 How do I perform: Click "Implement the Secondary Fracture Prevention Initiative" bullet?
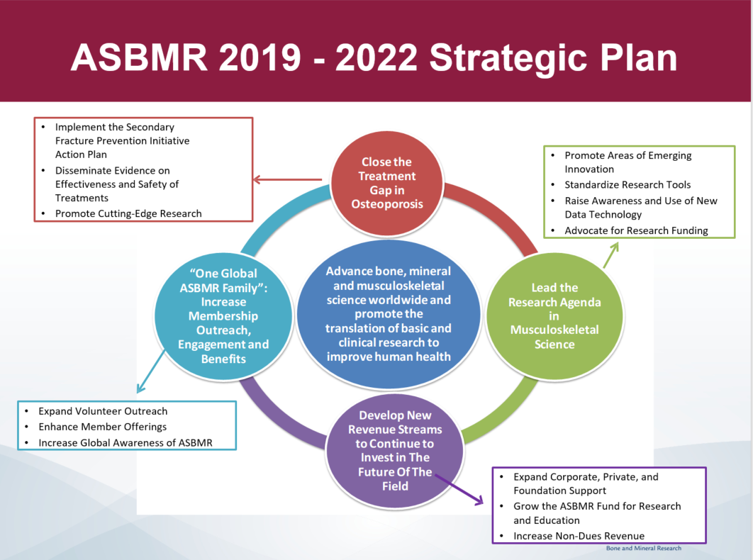pyautogui.click(x=123, y=141)
